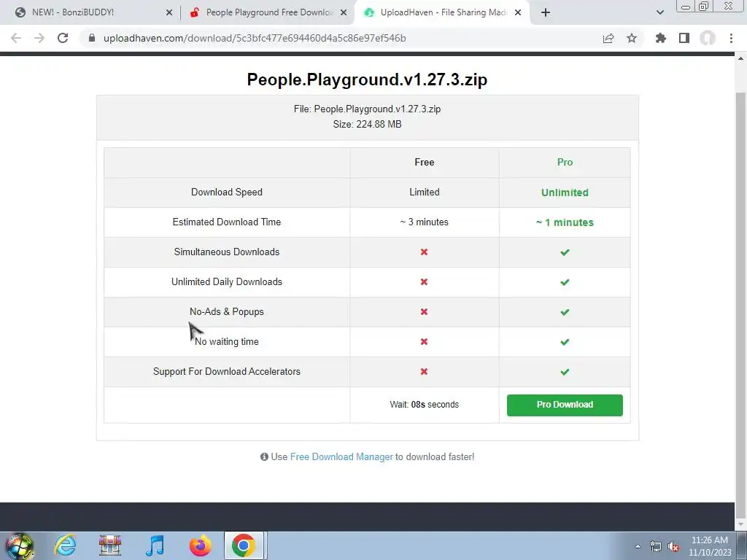Open the music player taskbar icon
The height and width of the screenshot is (560, 747).
155,545
